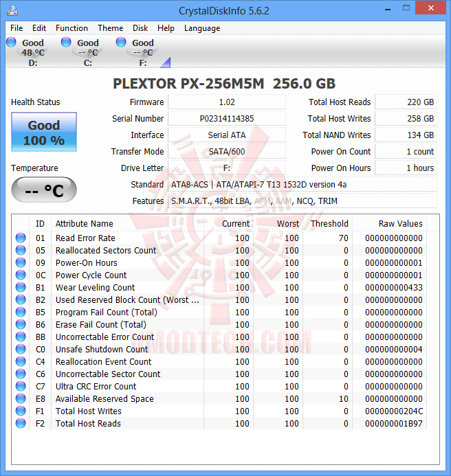Screen dimensions: 451x476
Task: Open the Help menu
Action: click(x=166, y=28)
